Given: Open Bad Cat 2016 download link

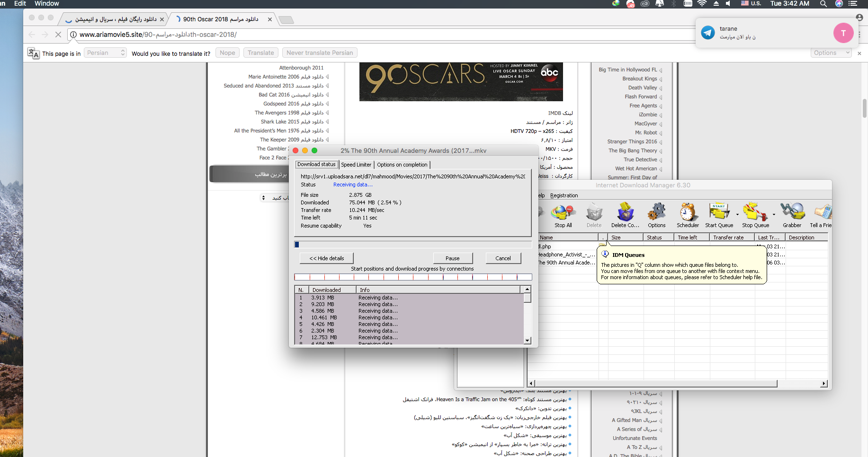Looking at the screenshot, I should pos(291,95).
